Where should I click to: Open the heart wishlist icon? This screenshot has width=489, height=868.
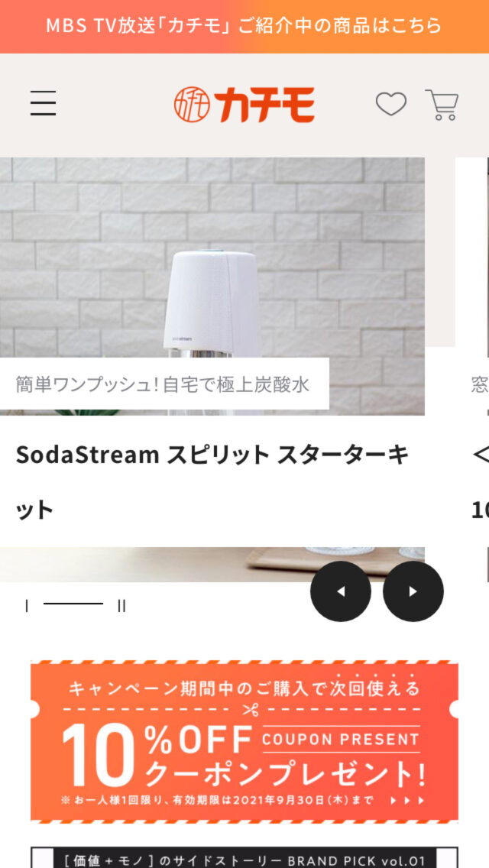[x=391, y=103]
